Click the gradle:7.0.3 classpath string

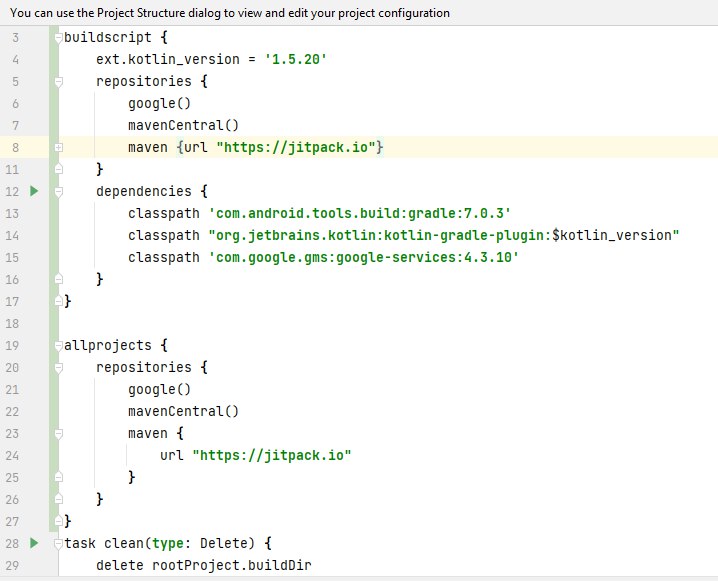click(x=359, y=213)
